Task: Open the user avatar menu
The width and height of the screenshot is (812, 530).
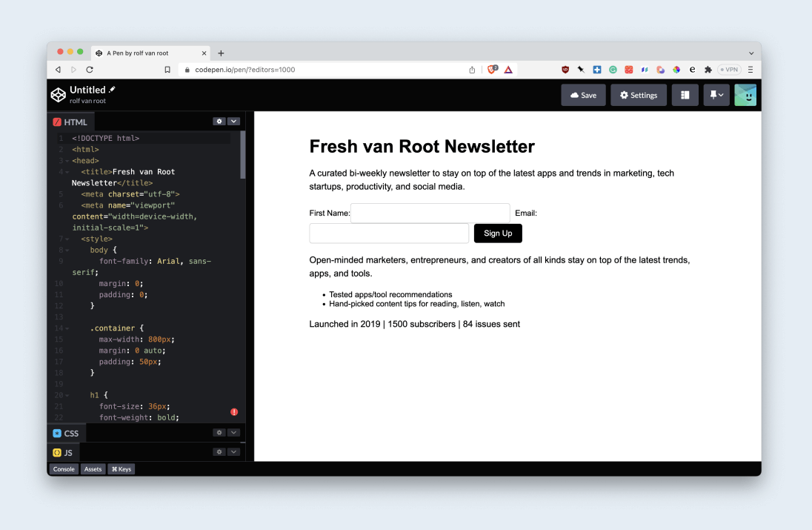Action: point(745,96)
